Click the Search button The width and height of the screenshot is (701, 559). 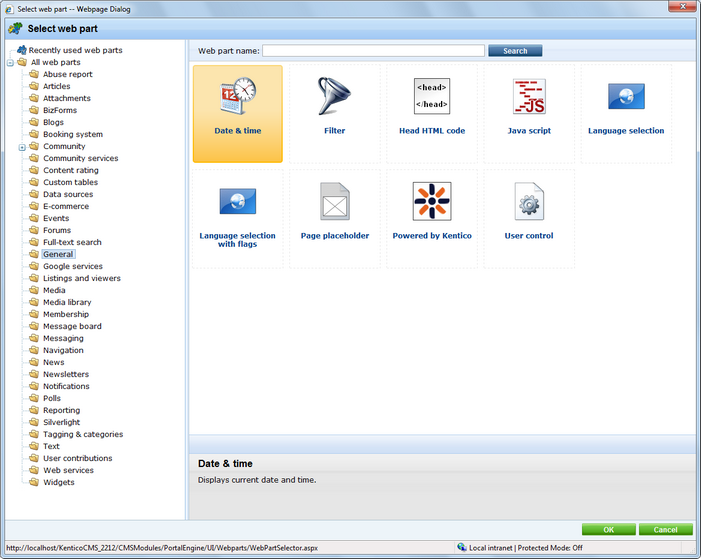coord(515,51)
